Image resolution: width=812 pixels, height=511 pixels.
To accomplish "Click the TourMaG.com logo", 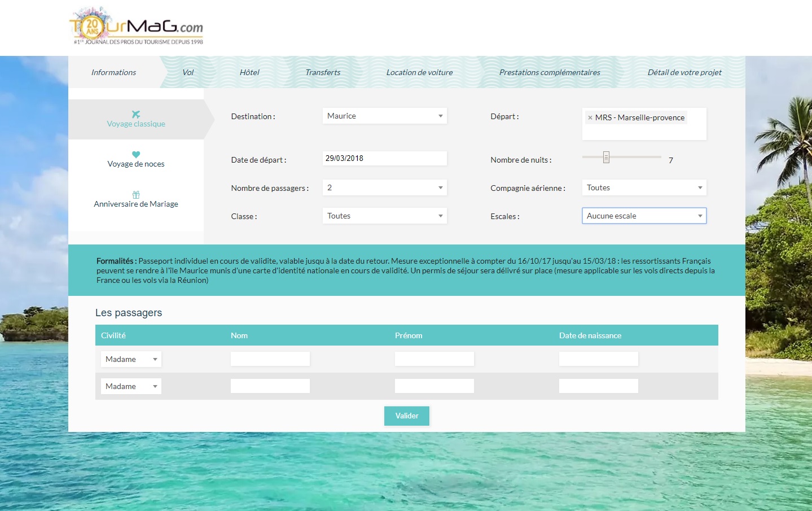I will pyautogui.click(x=136, y=27).
